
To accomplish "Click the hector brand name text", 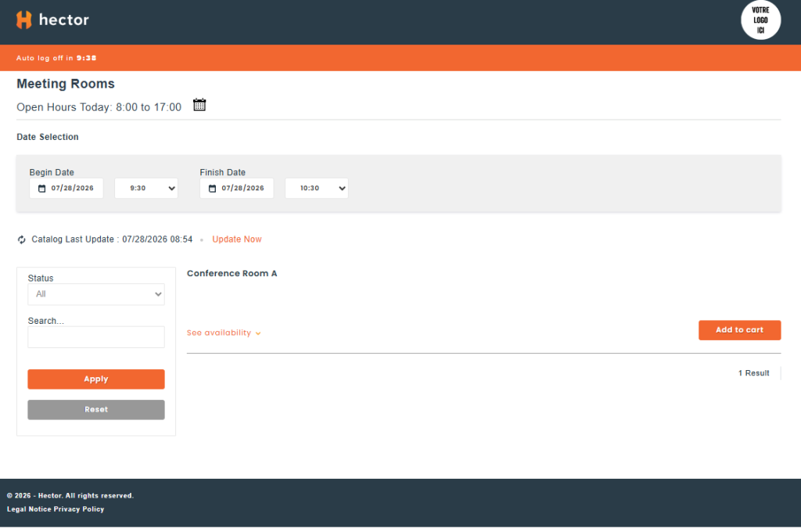I will click(64, 20).
